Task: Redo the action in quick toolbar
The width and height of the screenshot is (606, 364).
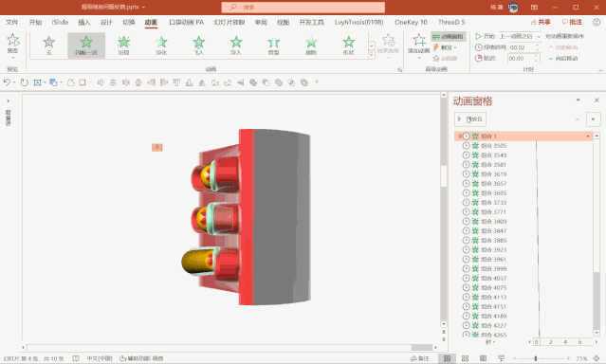Action: pos(25,82)
